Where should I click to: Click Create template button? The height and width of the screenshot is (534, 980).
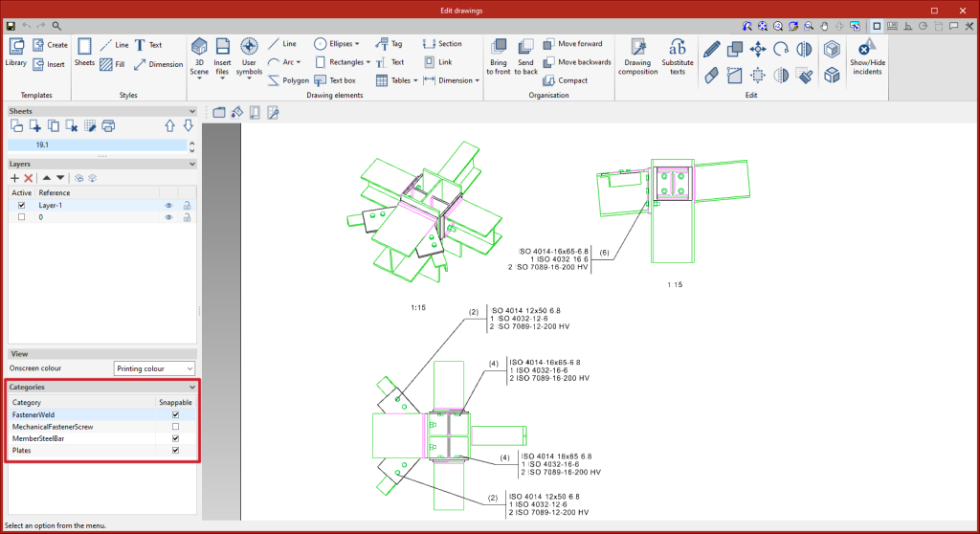[50, 45]
